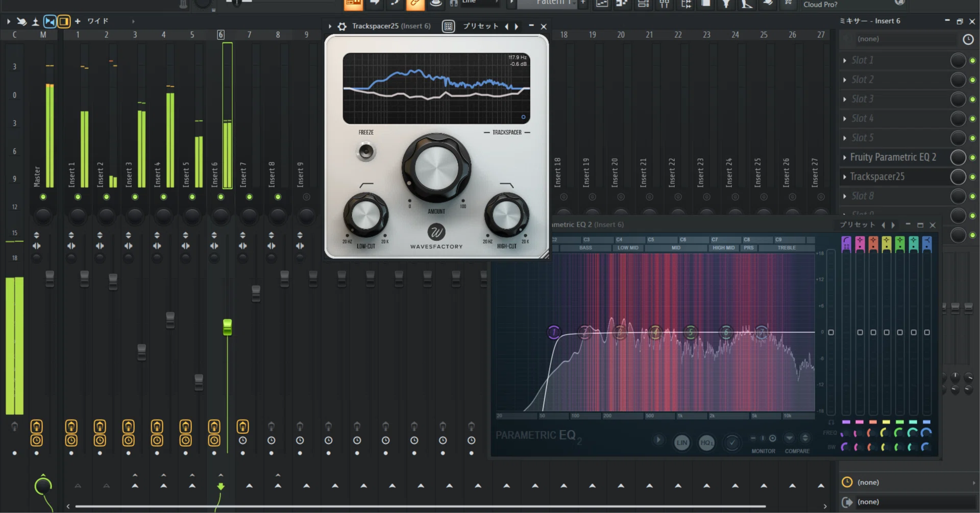This screenshot has height=513, width=980.
Task: Open Fruity Parametric EQ 2 from slot list
Action: pos(893,157)
